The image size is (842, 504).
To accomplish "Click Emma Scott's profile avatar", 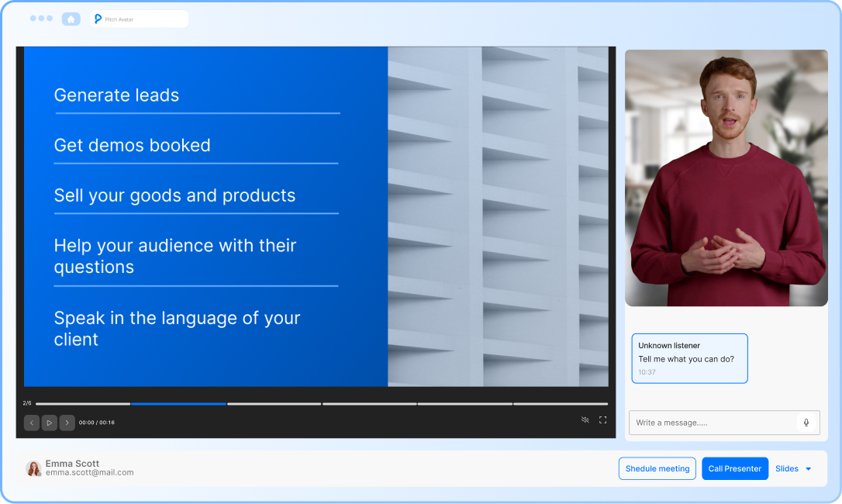I will 32,468.
